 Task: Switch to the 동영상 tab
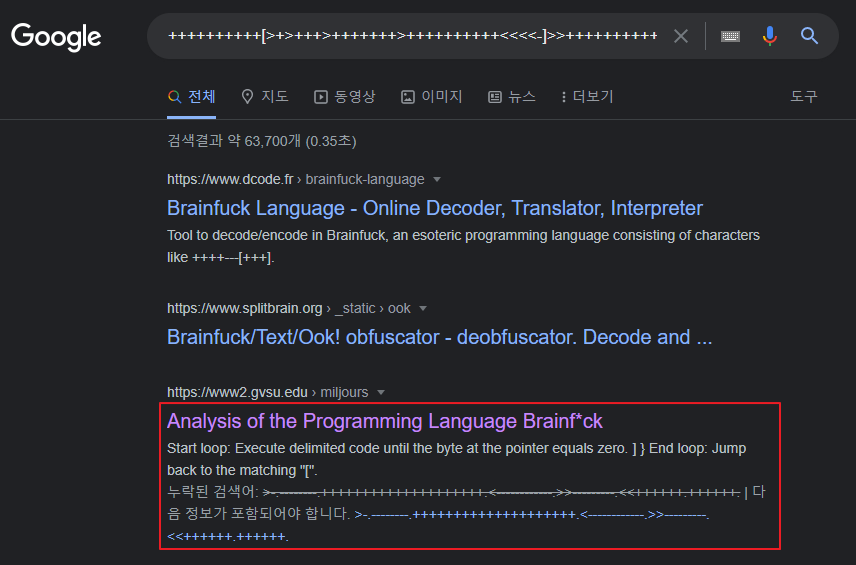[x=344, y=97]
